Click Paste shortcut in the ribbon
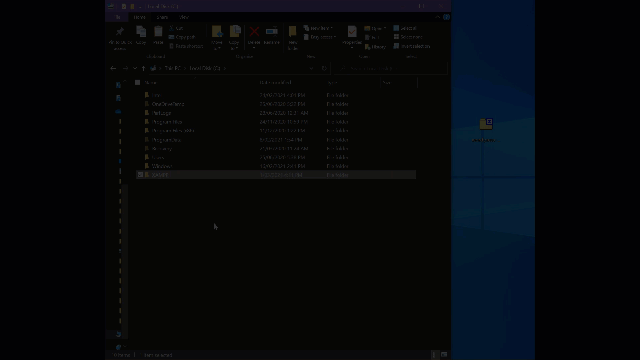Viewport: 640px width, 360px height. 186,46
